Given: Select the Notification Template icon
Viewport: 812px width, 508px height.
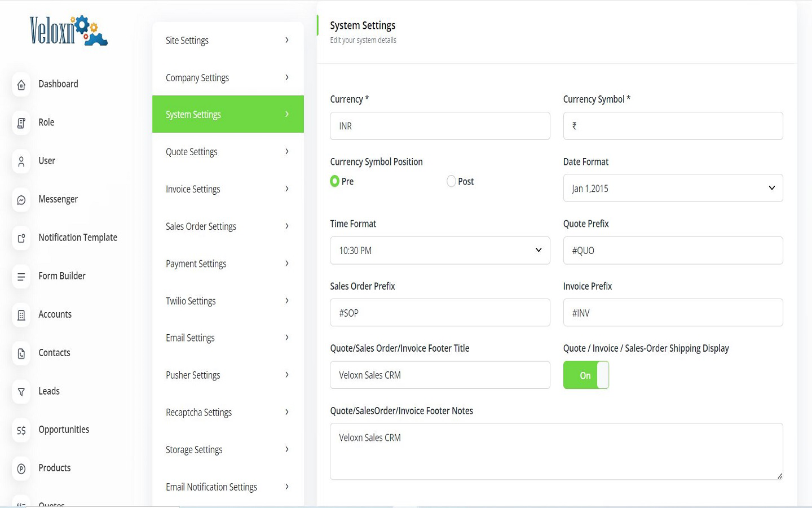Looking at the screenshot, I should pos(21,238).
